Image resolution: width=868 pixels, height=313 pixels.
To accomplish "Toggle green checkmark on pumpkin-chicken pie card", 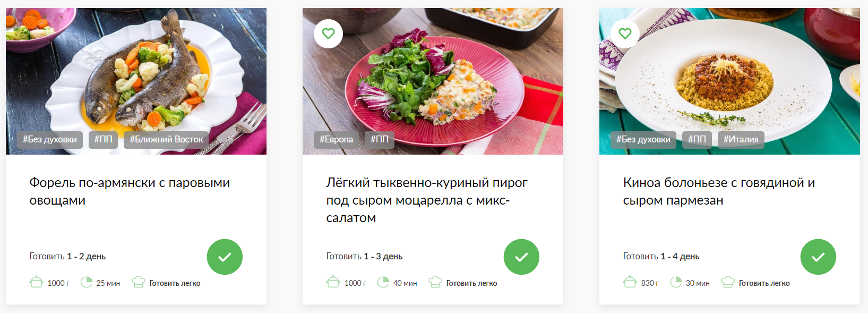I will 521,257.
